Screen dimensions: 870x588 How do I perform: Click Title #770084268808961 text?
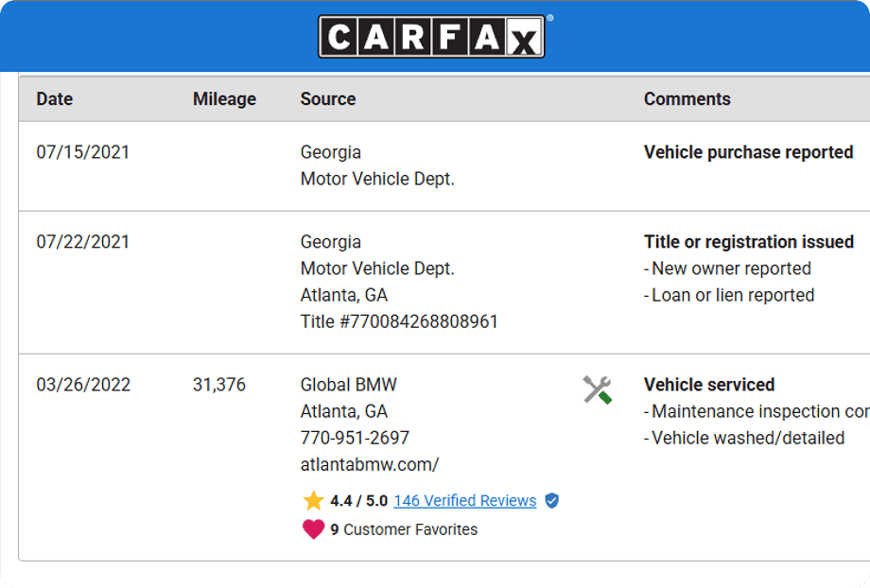pos(399,321)
